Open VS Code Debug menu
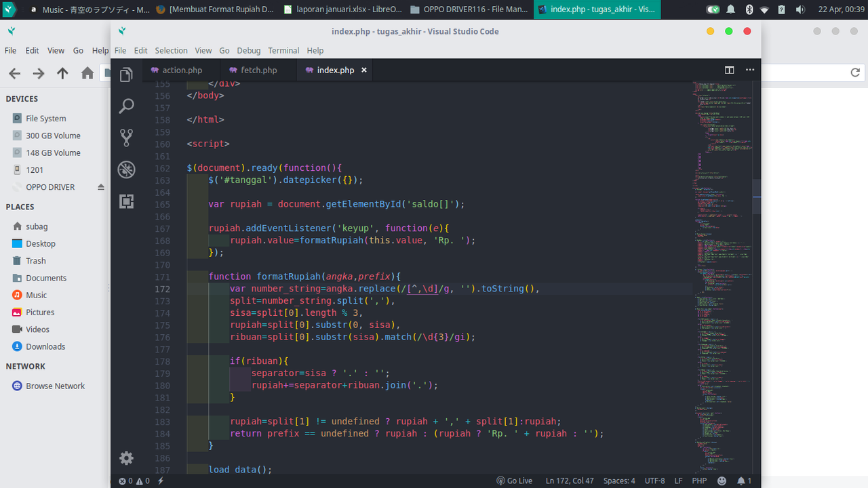Viewport: 868px width, 488px height. pyautogui.click(x=249, y=50)
